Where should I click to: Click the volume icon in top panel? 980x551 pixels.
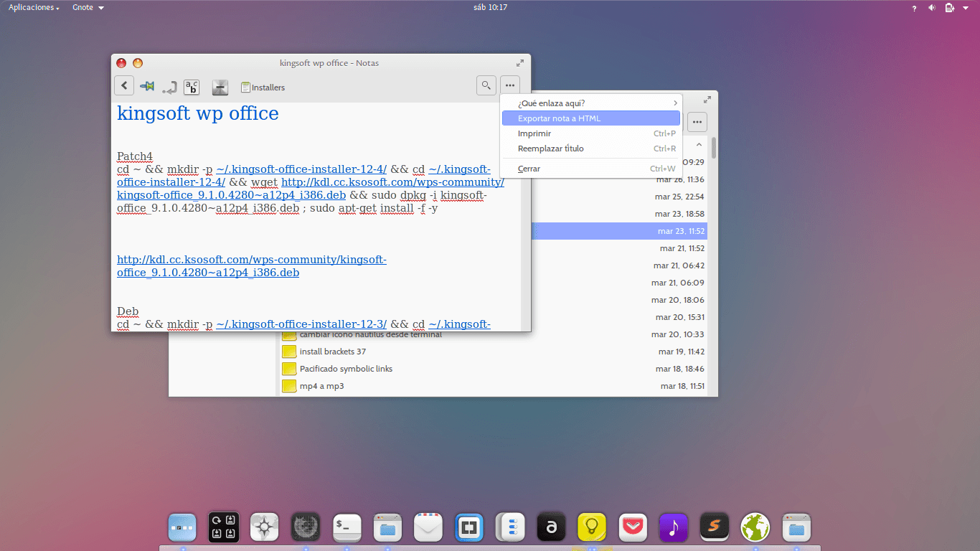[x=932, y=8]
